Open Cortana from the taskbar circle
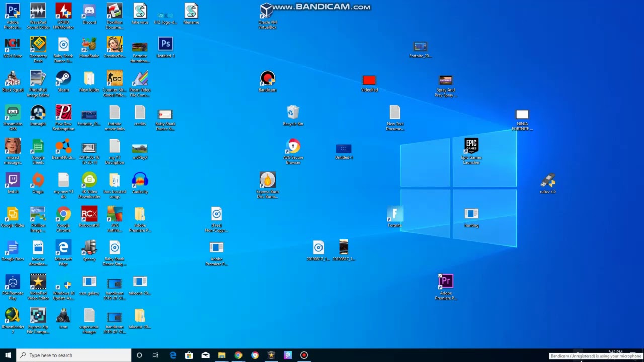This screenshot has height=362, width=644. (139, 355)
